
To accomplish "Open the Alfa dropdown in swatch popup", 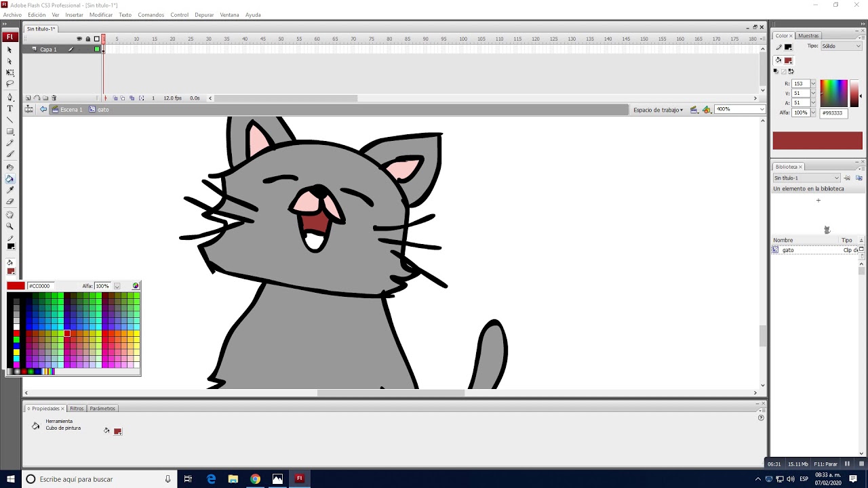I will click(117, 286).
